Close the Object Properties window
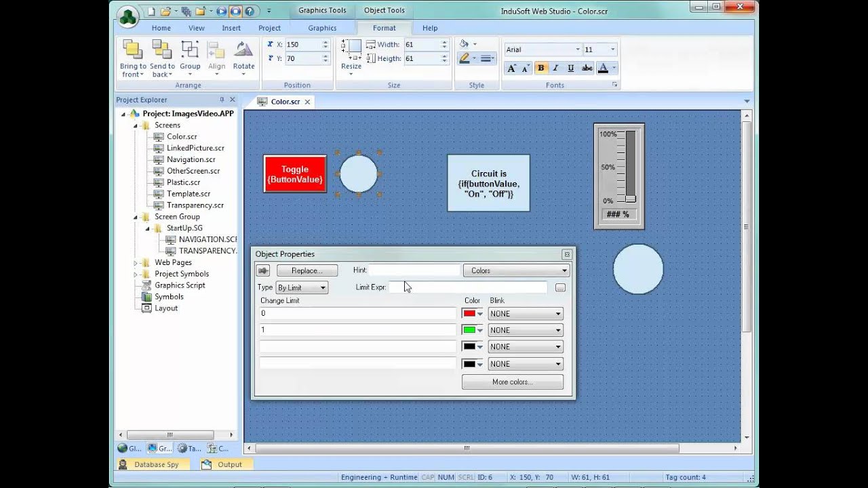Viewport: 868px width, 488px height. (567, 254)
